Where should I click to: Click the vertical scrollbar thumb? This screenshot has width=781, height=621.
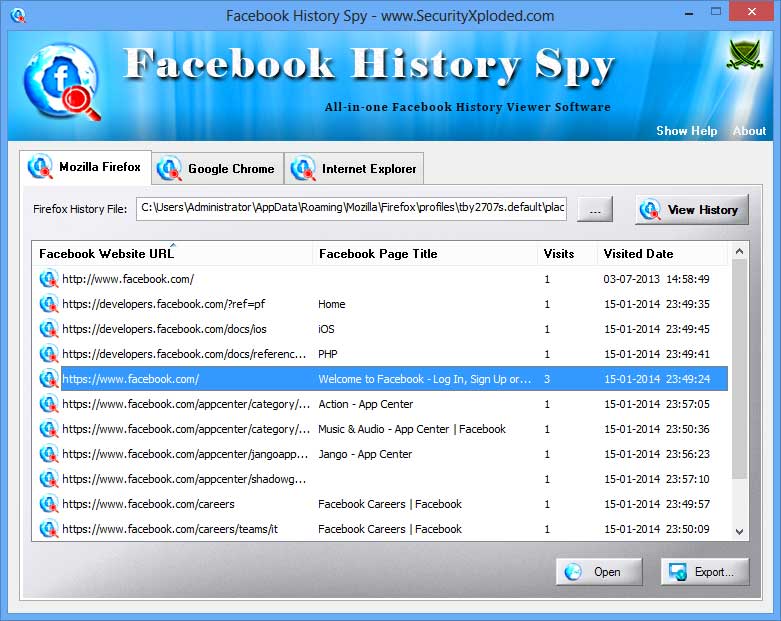(740, 369)
